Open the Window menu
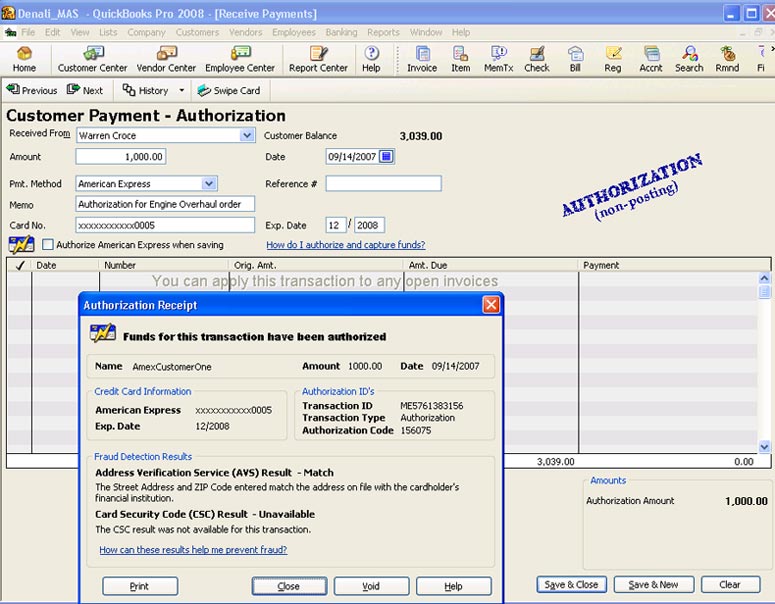The width and height of the screenshot is (775, 604). tap(426, 32)
